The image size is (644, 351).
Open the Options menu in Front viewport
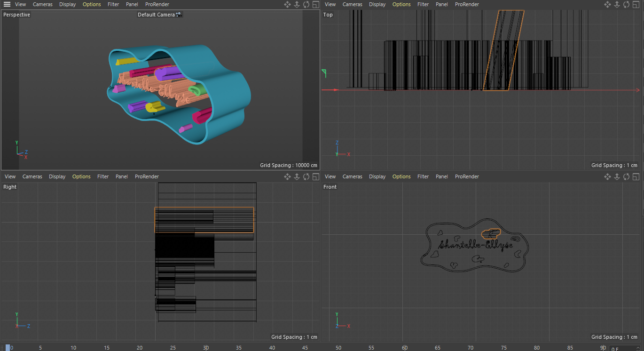click(401, 176)
